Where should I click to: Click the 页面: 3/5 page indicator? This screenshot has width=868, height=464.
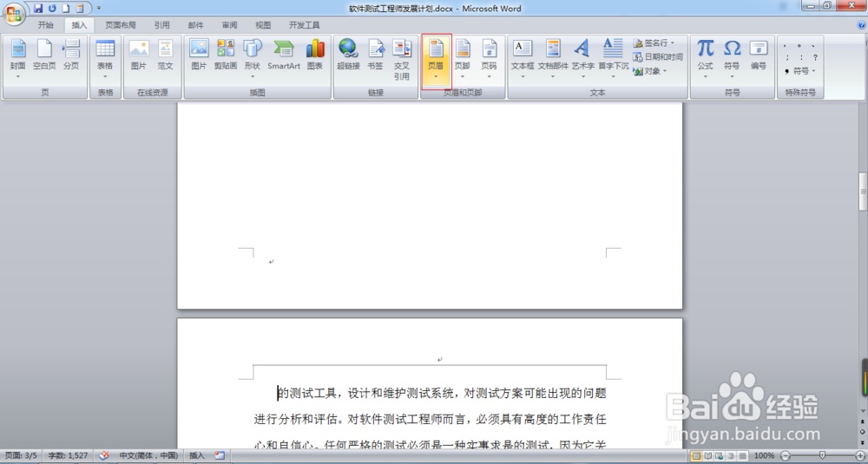coord(21,455)
